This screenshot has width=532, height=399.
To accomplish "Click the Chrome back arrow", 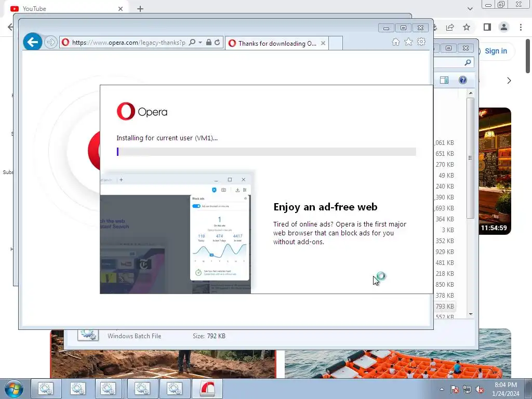I will pos(10,27).
